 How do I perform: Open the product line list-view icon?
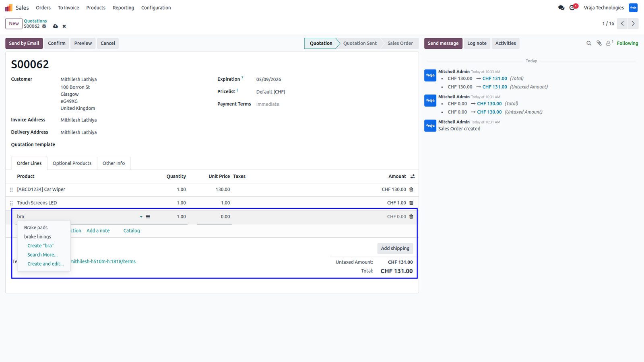pyautogui.click(x=148, y=217)
